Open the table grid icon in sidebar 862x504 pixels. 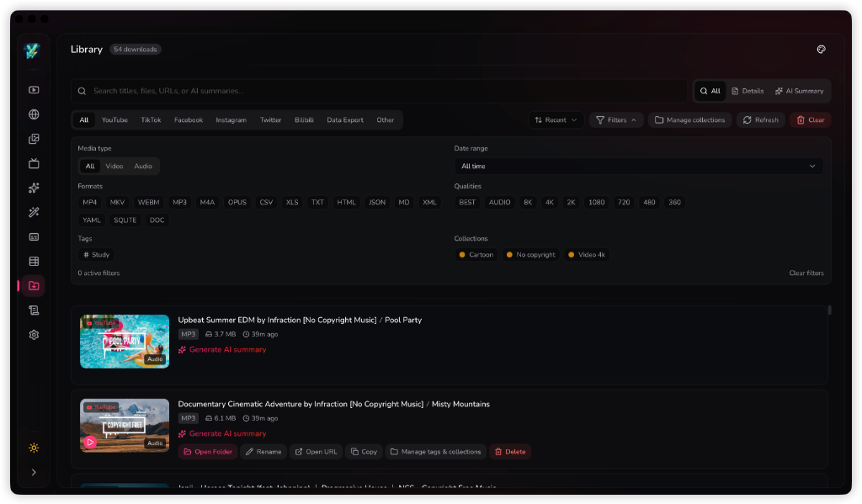[x=34, y=261]
